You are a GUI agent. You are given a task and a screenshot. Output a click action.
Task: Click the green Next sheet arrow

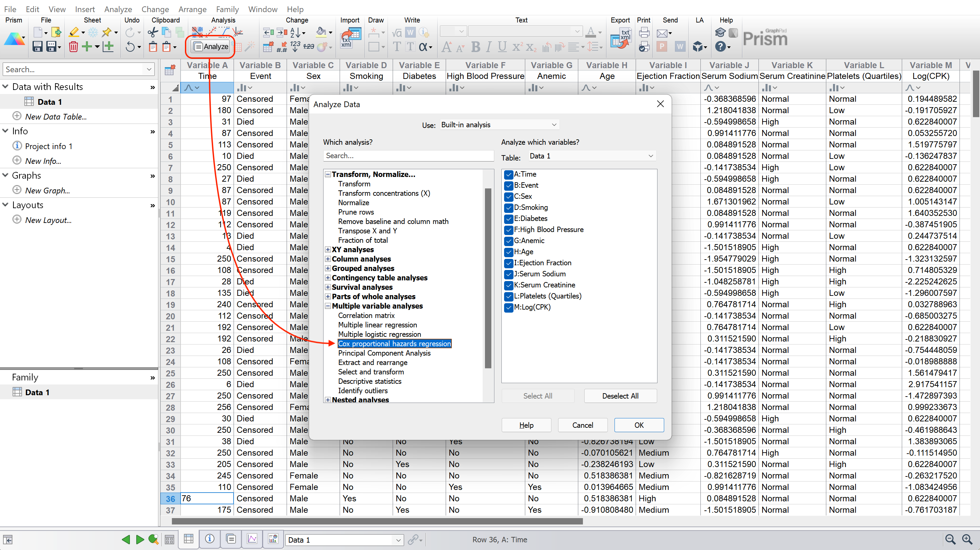(x=140, y=539)
